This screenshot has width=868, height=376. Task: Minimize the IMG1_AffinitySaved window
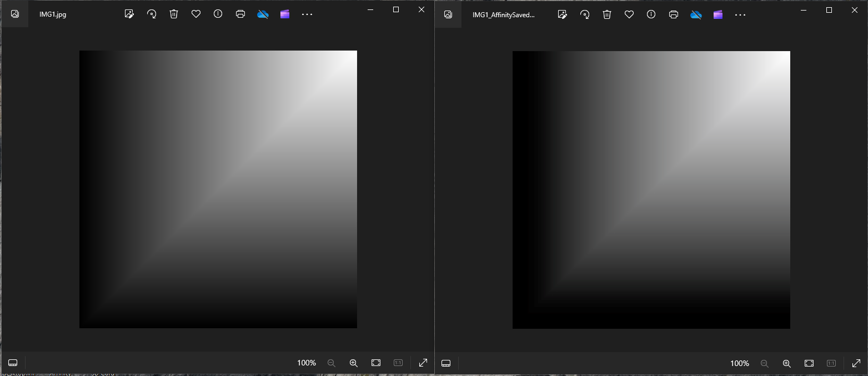click(x=804, y=9)
